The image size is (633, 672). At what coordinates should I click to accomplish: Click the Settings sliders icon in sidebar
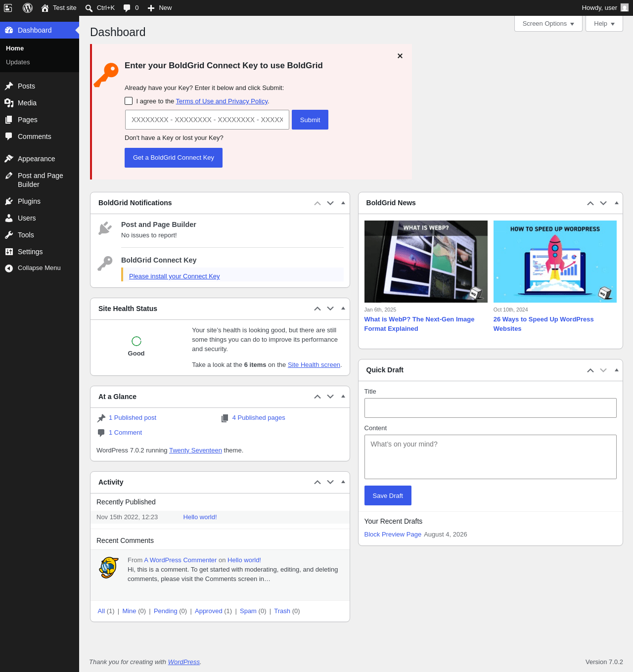coord(9,252)
